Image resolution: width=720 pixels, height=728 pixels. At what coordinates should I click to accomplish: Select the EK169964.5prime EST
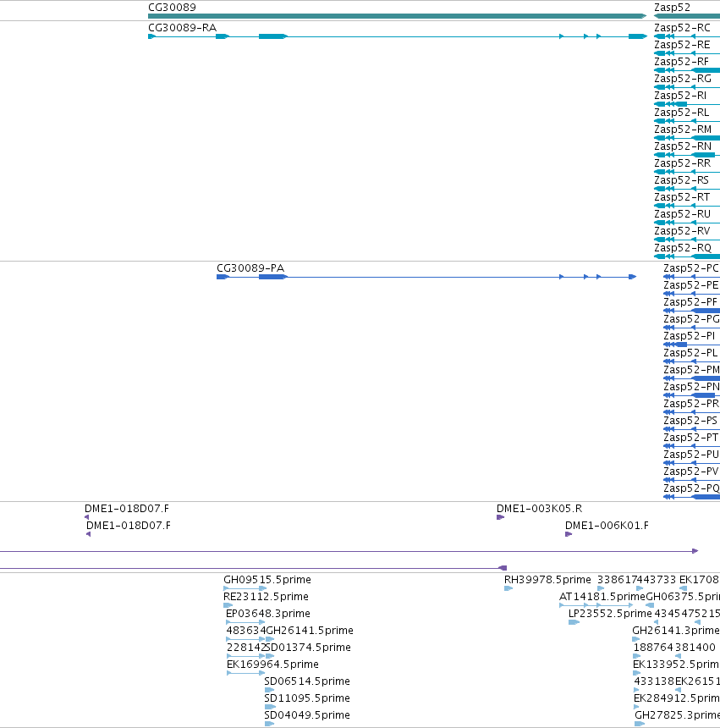click(272, 665)
